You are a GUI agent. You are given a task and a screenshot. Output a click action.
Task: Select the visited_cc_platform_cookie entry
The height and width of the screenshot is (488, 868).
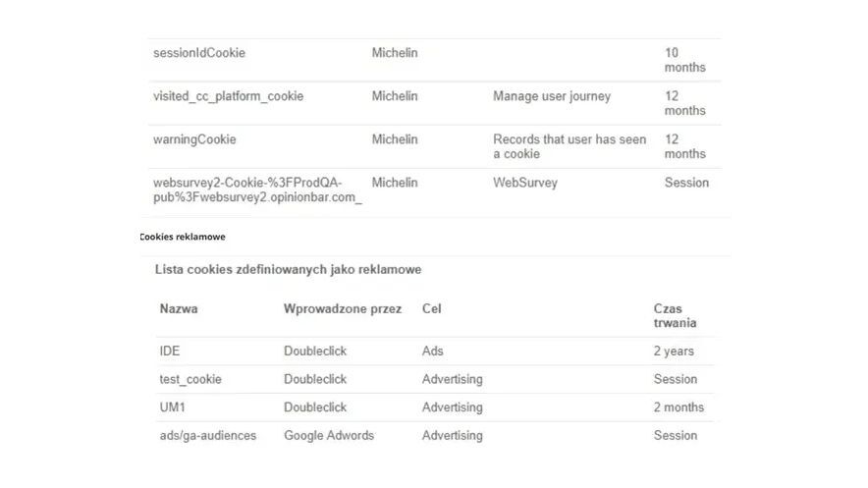[x=228, y=96]
